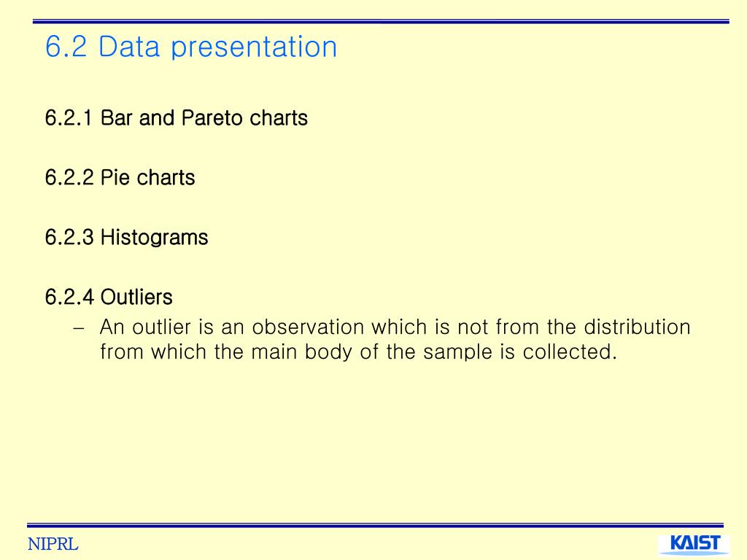Click the blue horizontal line above footer
The width and height of the screenshot is (747, 560).
(x=375, y=525)
